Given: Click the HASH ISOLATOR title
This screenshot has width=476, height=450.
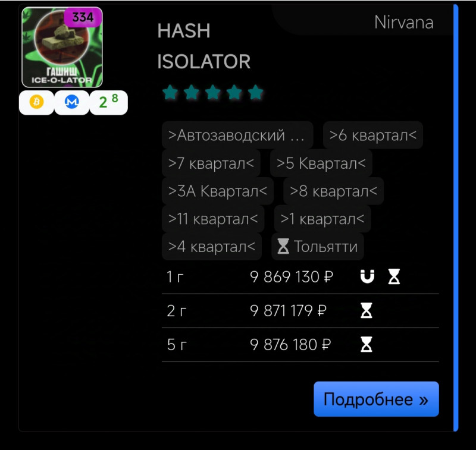Looking at the screenshot, I should coord(203,46).
